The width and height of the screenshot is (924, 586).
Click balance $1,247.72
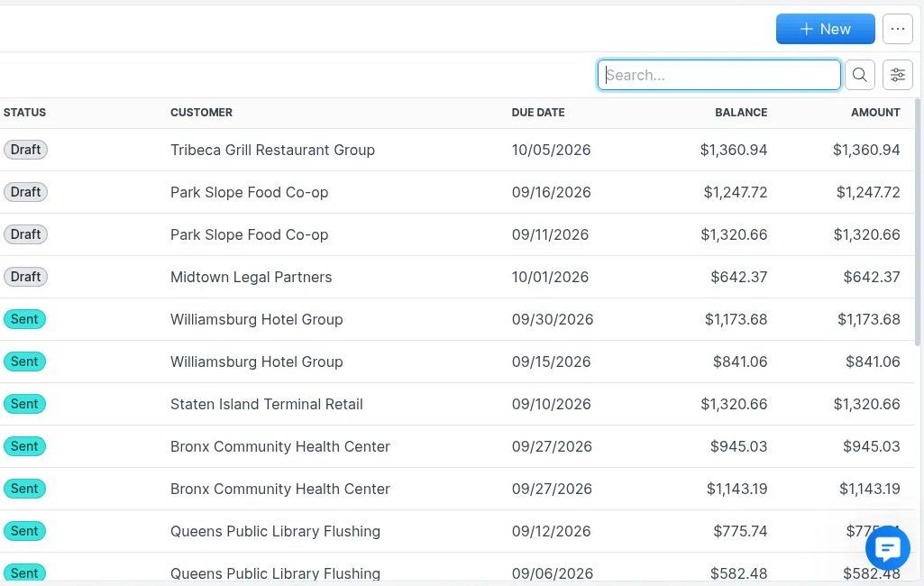pyautogui.click(x=736, y=192)
